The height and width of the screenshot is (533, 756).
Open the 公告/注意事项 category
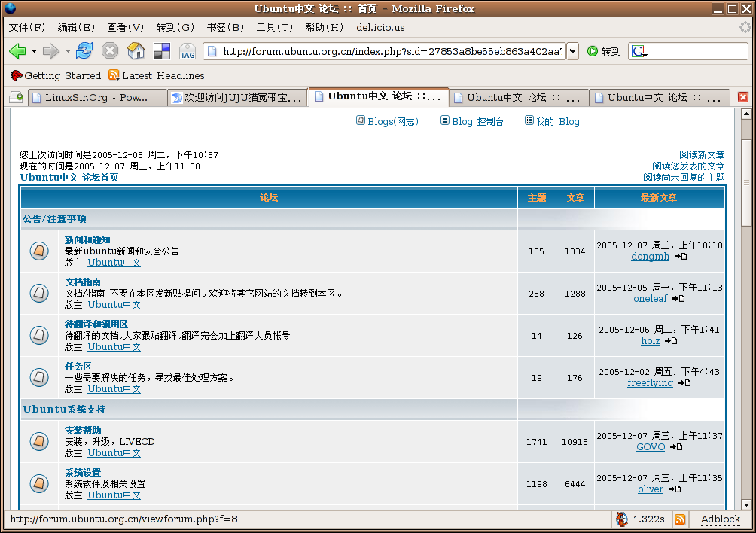pyautogui.click(x=54, y=219)
